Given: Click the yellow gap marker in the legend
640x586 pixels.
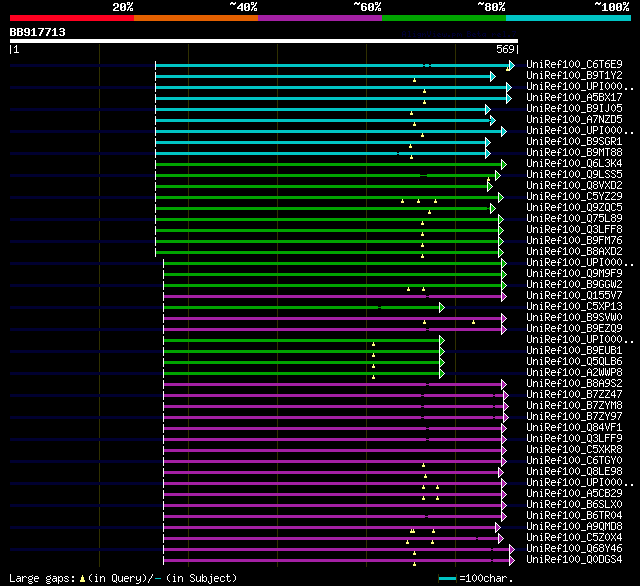Looking at the screenshot, I should 82,578.
